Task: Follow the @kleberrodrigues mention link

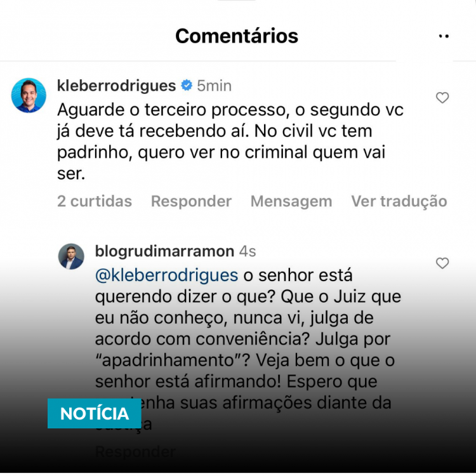Action: [x=167, y=275]
